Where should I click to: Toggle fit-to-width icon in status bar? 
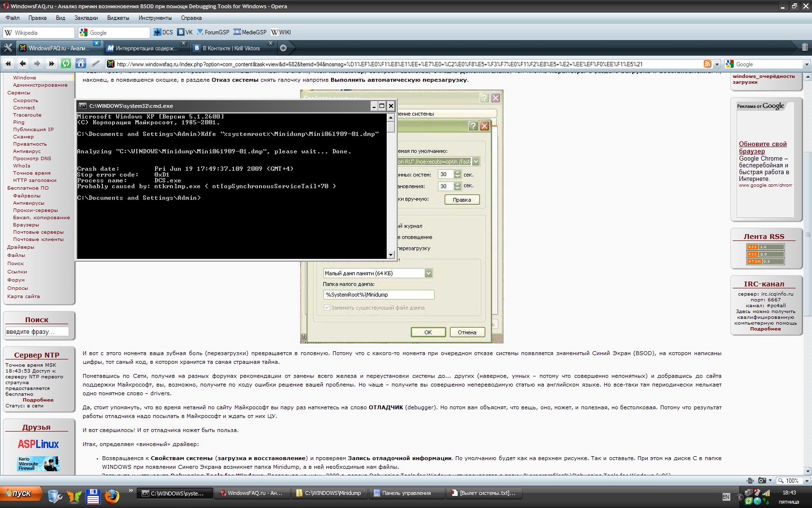750,480
